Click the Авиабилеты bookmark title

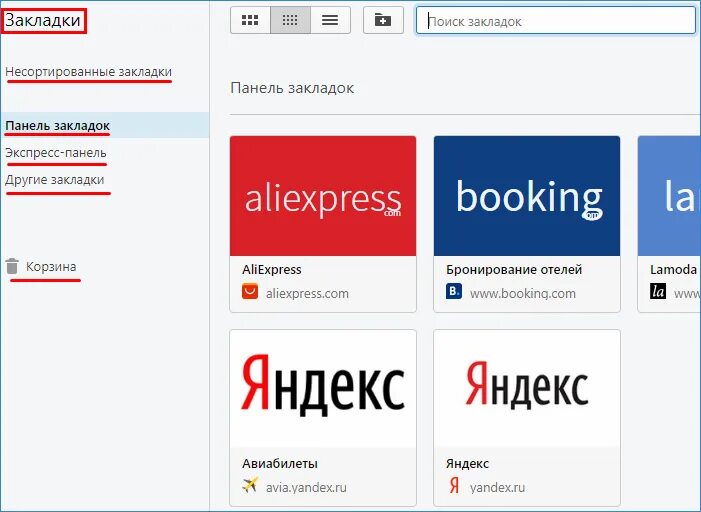[280, 464]
